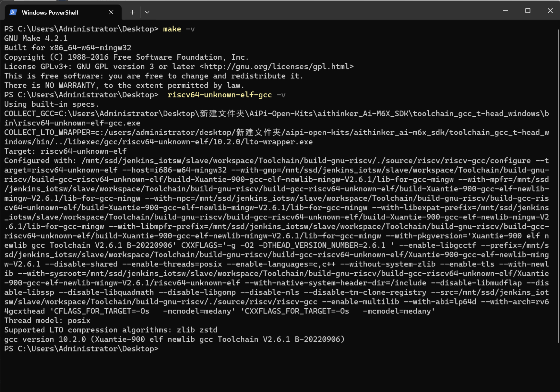Click '--without-system-zlib' option text

coord(388,264)
